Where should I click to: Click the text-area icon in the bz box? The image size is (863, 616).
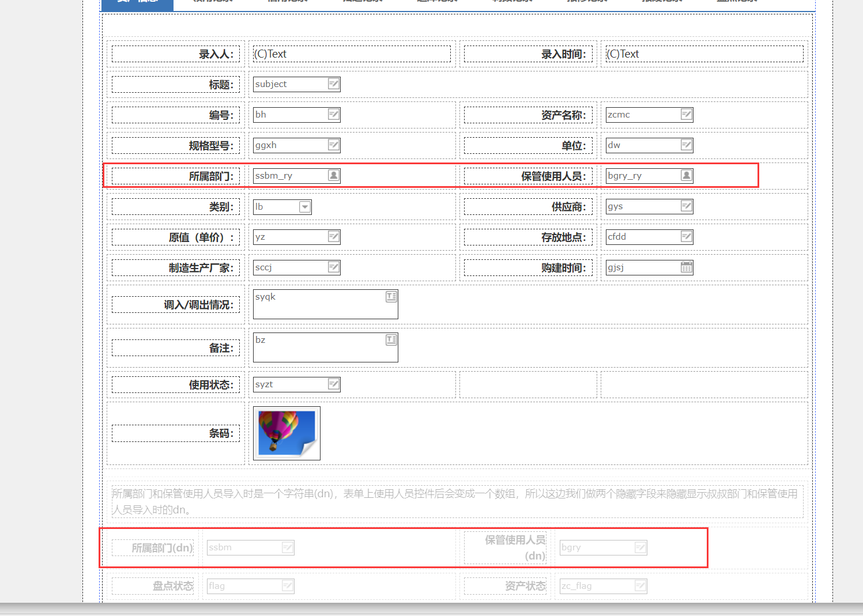391,340
